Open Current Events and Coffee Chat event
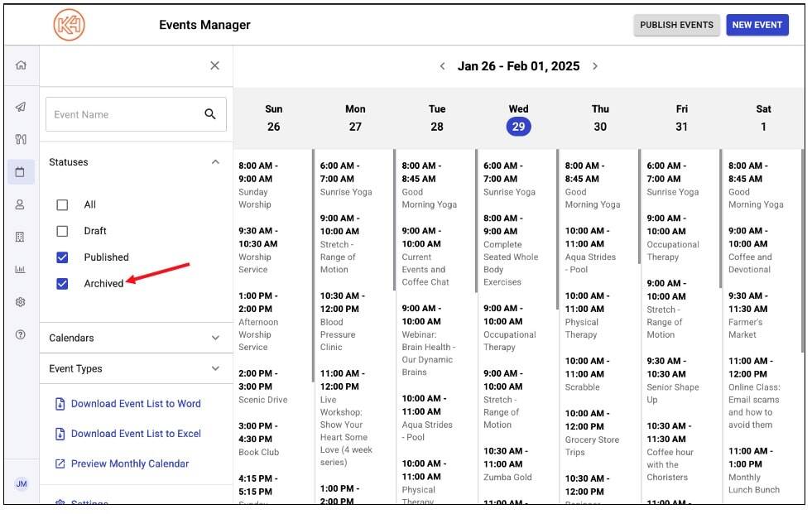 coord(425,257)
